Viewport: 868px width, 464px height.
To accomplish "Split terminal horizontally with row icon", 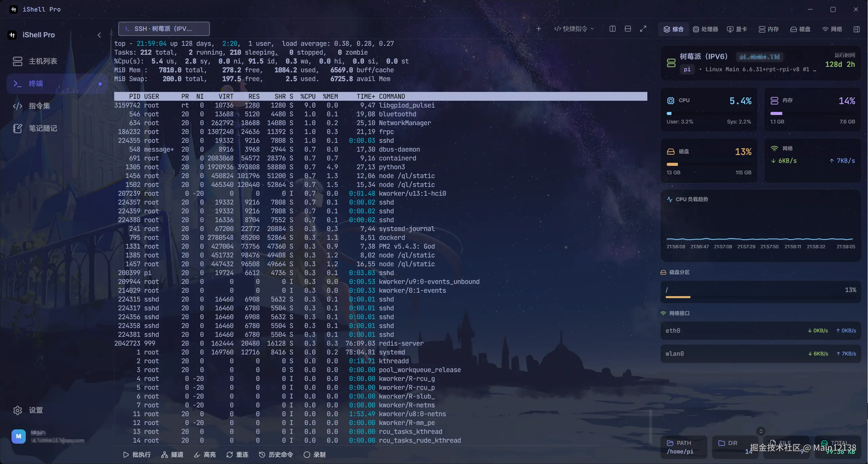I will tap(628, 29).
